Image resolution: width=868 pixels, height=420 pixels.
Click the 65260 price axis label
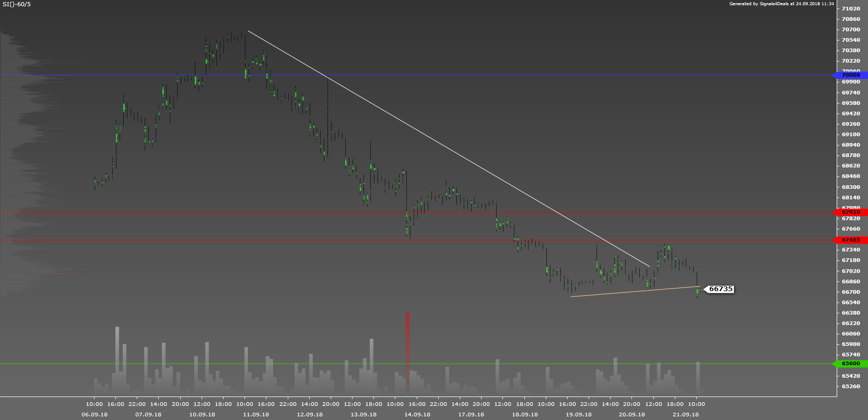pos(851,387)
